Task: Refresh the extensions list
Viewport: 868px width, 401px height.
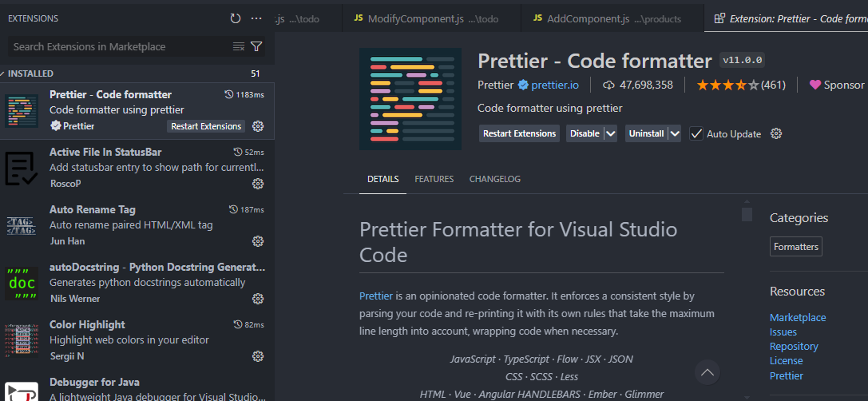Action: coord(236,18)
